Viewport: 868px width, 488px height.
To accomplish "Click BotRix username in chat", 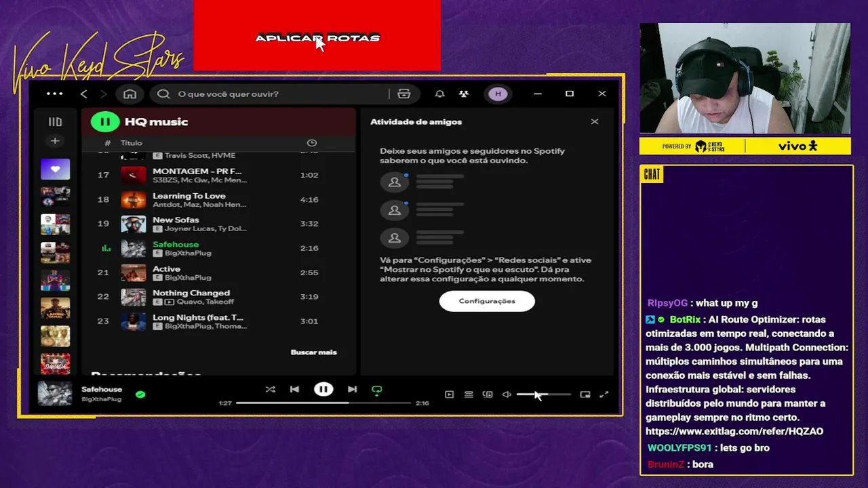I will (x=685, y=319).
